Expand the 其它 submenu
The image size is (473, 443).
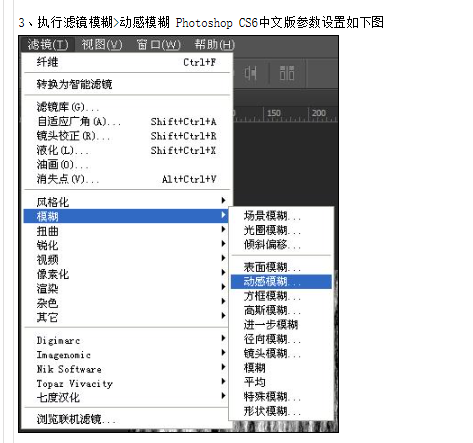[127, 317]
